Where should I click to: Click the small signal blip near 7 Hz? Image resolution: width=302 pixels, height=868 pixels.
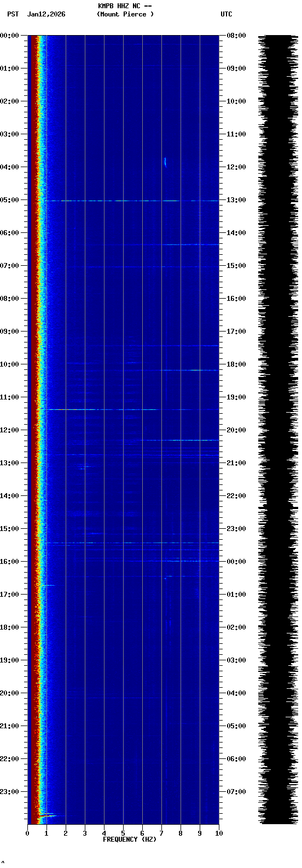pos(165,162)
